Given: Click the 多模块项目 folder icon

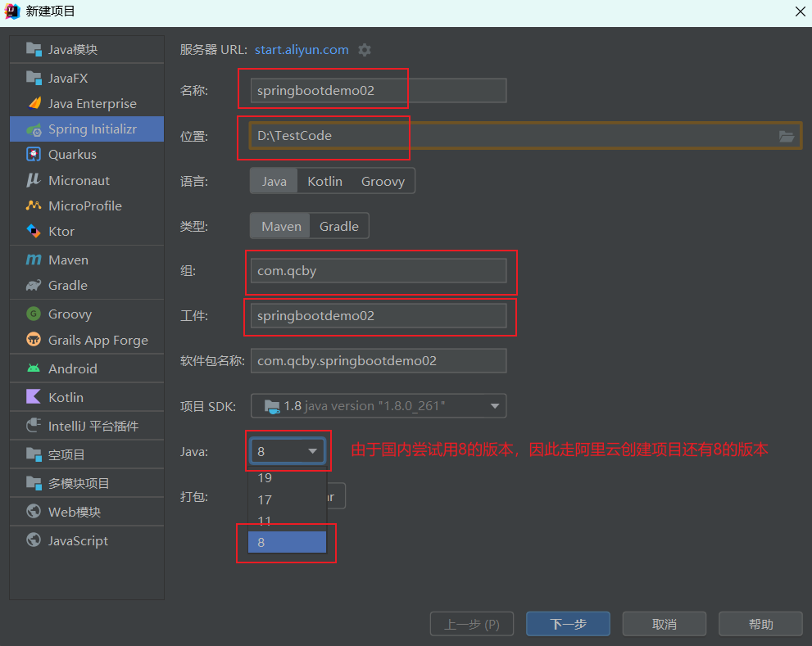Looking at the screenshot, I should point(34,483).
